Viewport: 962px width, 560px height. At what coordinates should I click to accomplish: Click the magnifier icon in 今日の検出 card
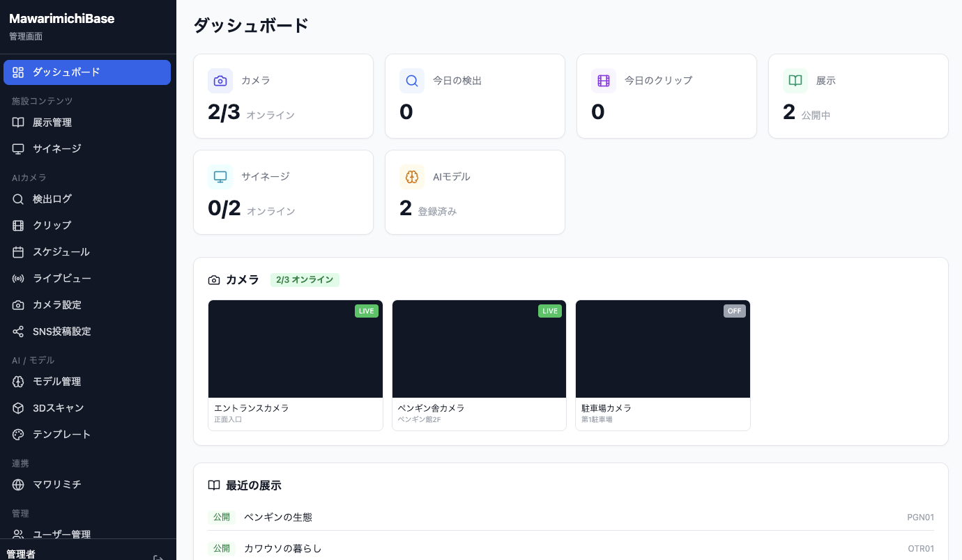pos(412,81)
